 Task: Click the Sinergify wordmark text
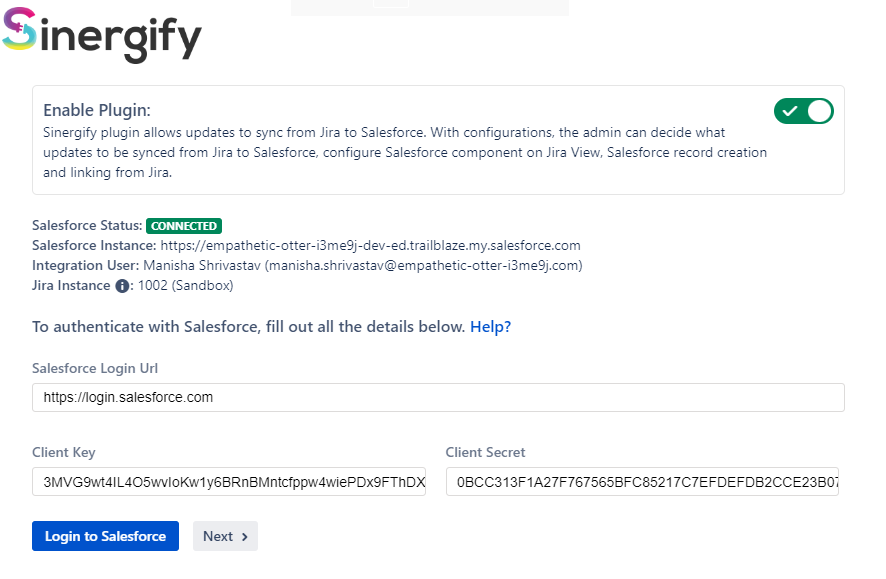point(120,38)
